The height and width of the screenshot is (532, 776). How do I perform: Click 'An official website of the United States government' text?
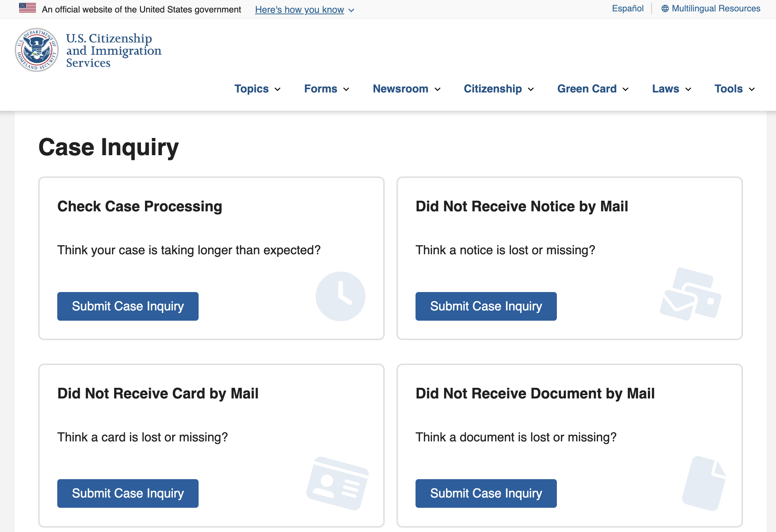click(141, 10)
